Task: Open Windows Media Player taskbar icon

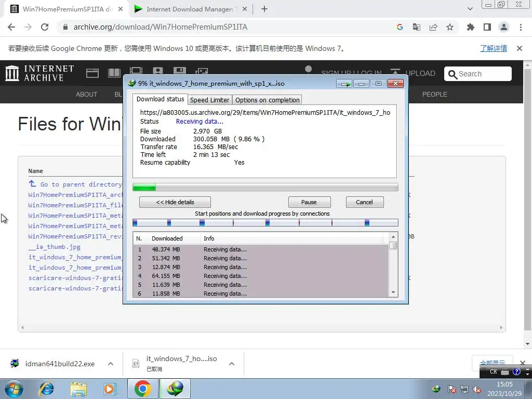Action: pos(110,389)
